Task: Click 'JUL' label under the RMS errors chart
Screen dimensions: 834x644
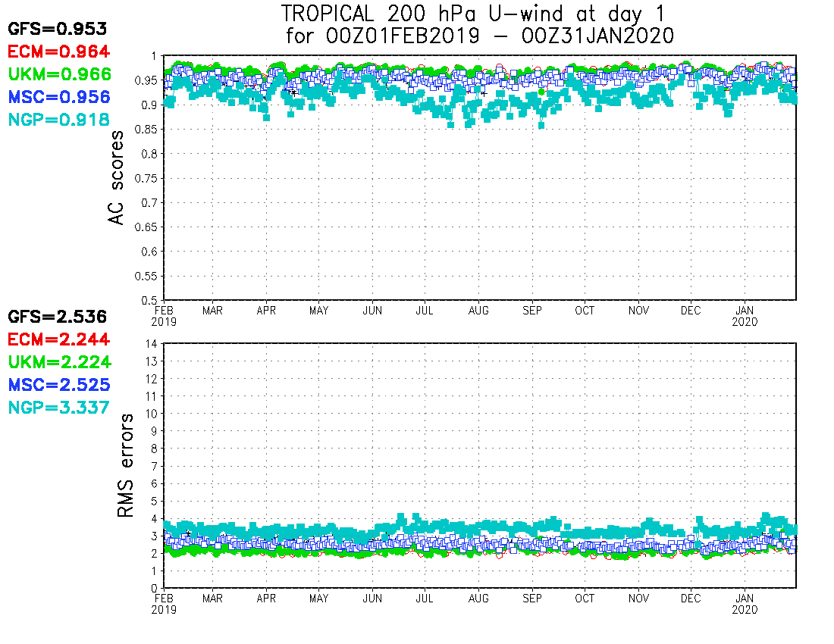Action: pos(425,599)
